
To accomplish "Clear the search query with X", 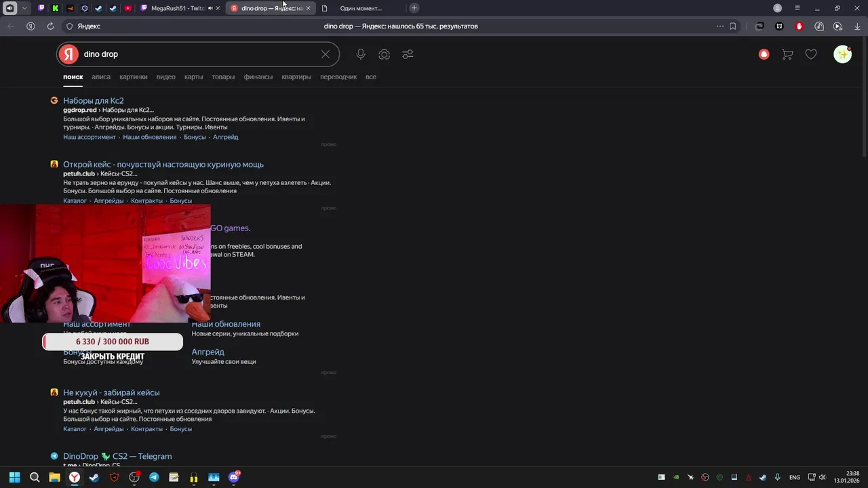I will pyautogui.click(x=325, y=54).
